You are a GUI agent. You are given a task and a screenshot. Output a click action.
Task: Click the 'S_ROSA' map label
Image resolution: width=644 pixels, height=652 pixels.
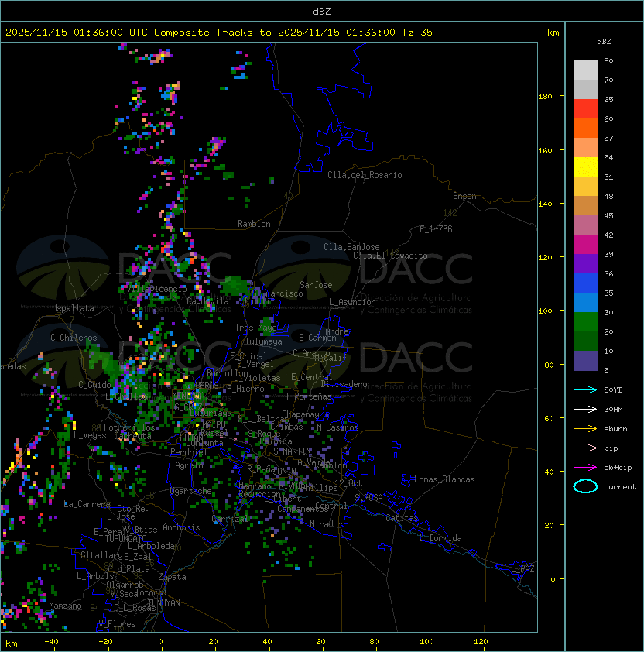pyautogui.click(x=368, y=497)
